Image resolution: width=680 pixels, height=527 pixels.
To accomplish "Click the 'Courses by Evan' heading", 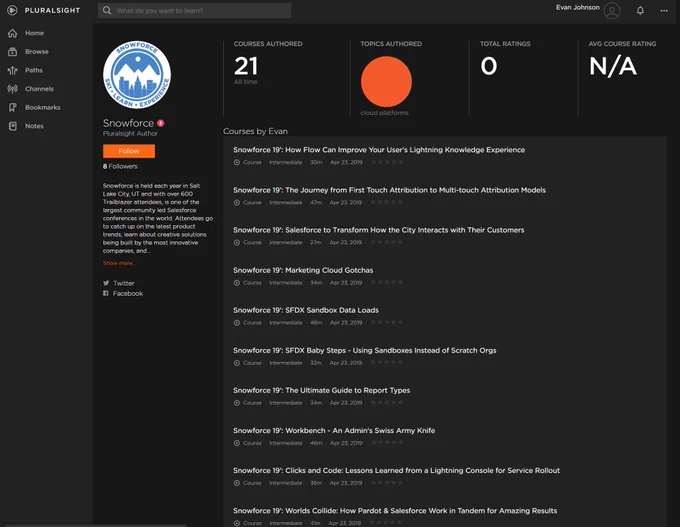I will pos(255,131).
